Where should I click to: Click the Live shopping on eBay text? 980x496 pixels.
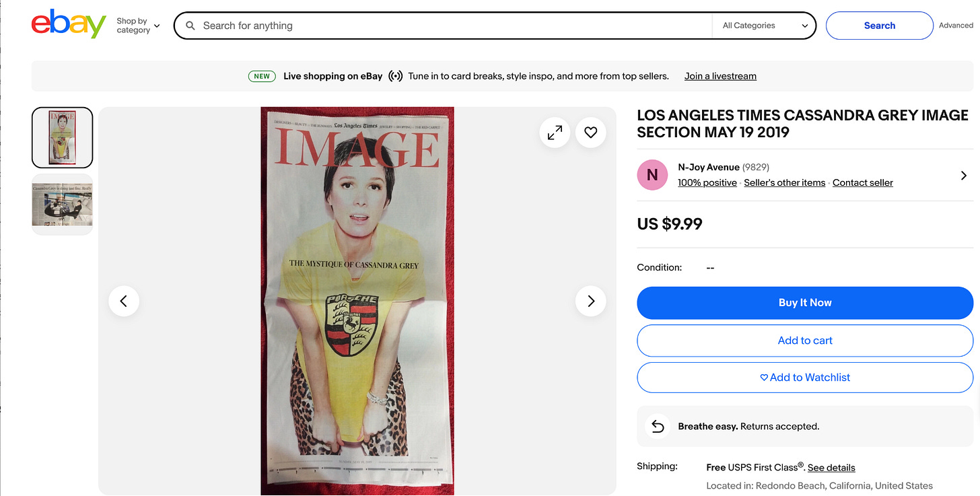[x=332, y=76]
